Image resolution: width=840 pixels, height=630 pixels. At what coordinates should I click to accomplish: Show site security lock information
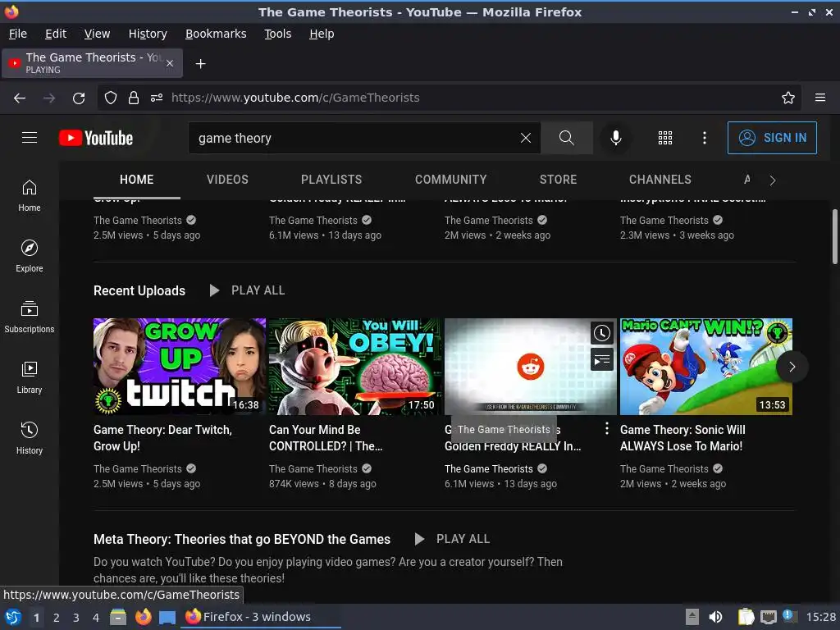pyautogui.click(x=134, y=98)
